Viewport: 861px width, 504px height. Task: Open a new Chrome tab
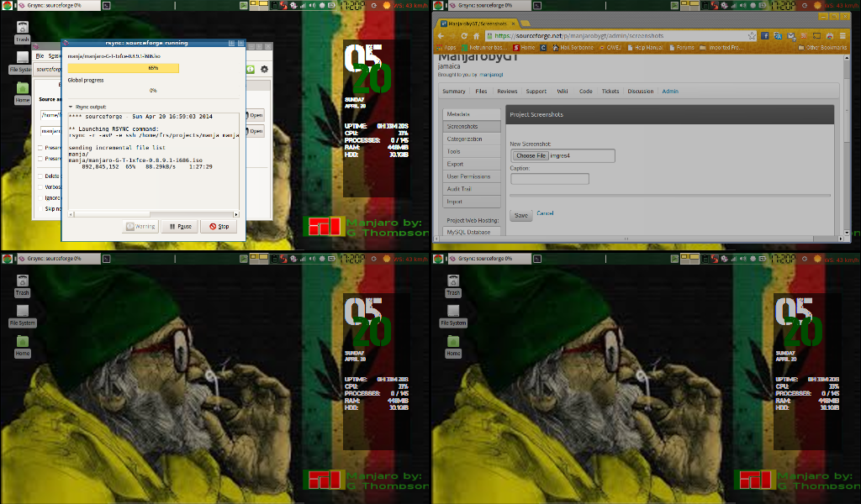tap(526, 23)
